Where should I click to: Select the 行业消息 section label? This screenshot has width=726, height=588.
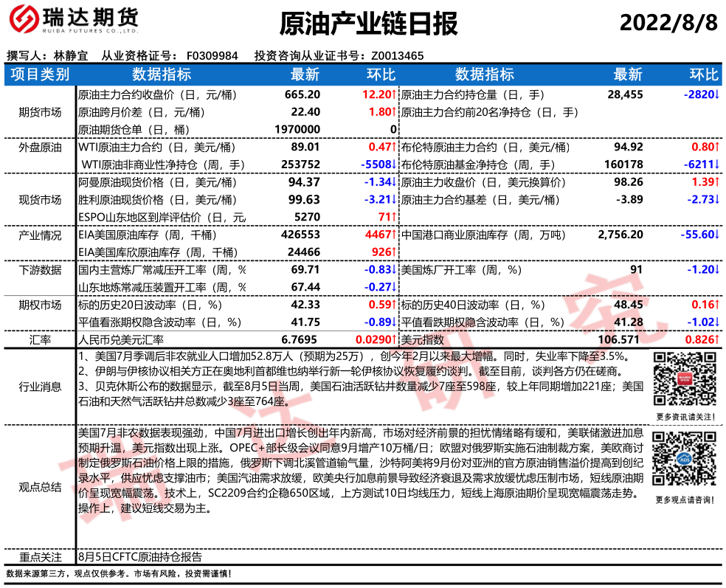coord(41,386)
